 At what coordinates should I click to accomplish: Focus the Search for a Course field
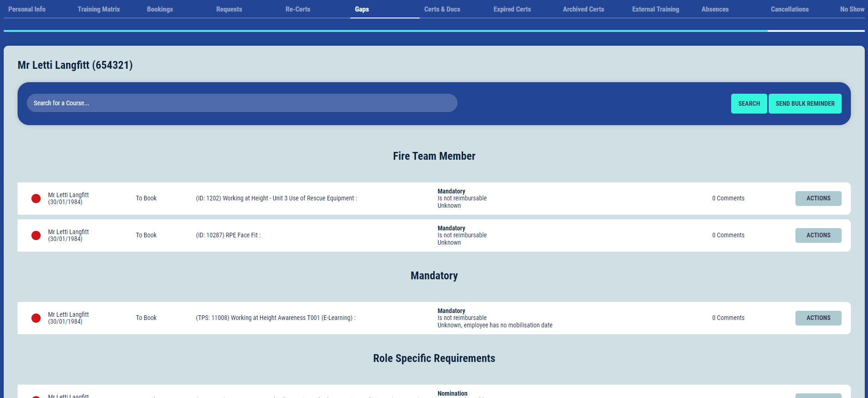pyautogui.click(x=242, y=103)
